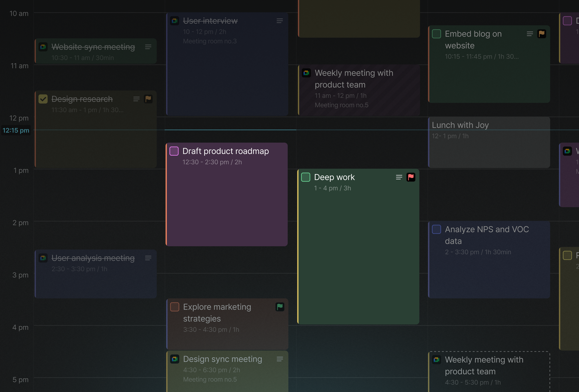Expand notes on User interview event
The image size is (579, 392).
click(280, 21)
